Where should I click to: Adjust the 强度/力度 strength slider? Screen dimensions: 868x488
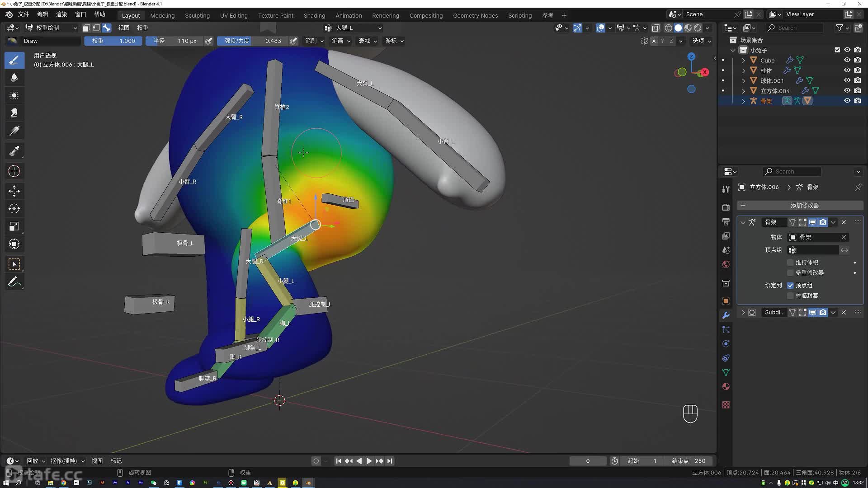(x=253, y=41)
